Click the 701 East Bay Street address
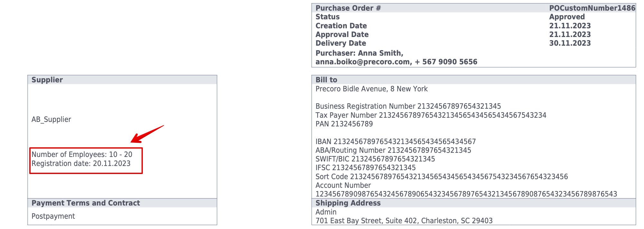Image resolution: width=644 pixels, height=229 pixels. [x=404, y=221]
